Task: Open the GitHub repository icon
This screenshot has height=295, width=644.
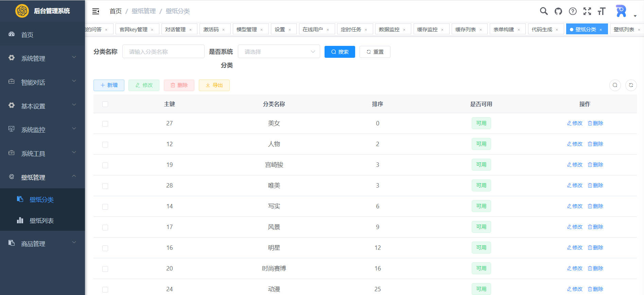Action: pyautogui.click(x=558, y=11)
